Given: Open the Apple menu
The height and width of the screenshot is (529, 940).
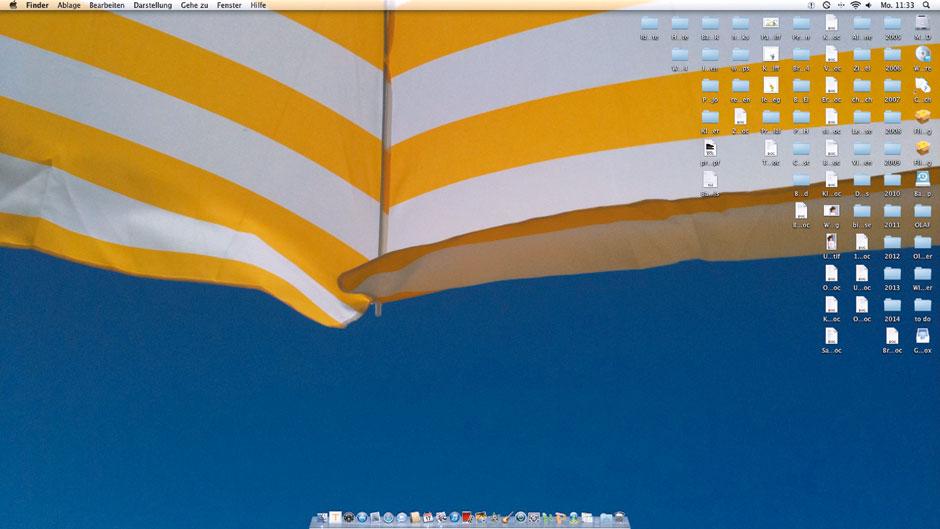Looking at the screenshot, I should point(13,5).
